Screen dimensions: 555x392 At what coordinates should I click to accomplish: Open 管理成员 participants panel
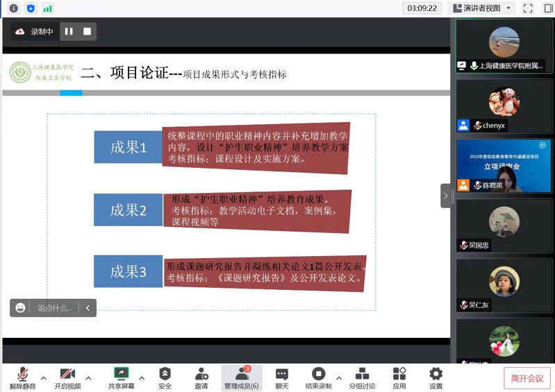point(241,378)
